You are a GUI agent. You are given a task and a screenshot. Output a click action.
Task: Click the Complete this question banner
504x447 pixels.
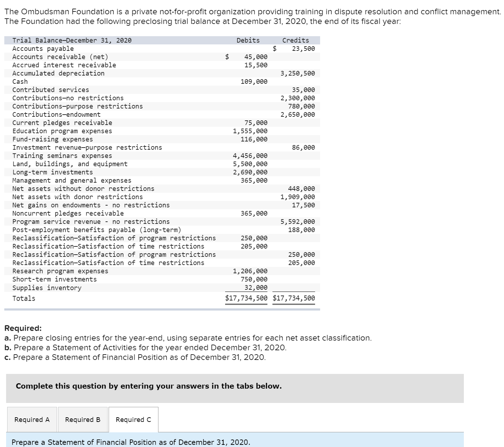click(148, 386)
